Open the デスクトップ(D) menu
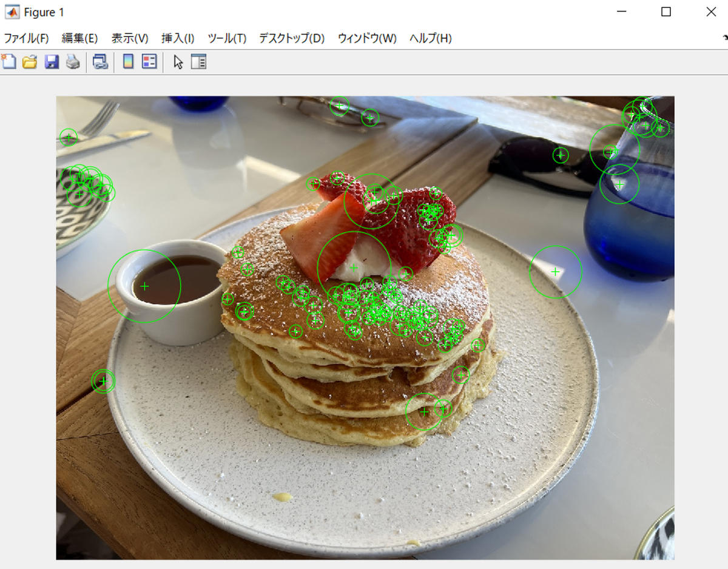Image resolution: width=728 pixels, height=569 pixels. click(292, 38)
